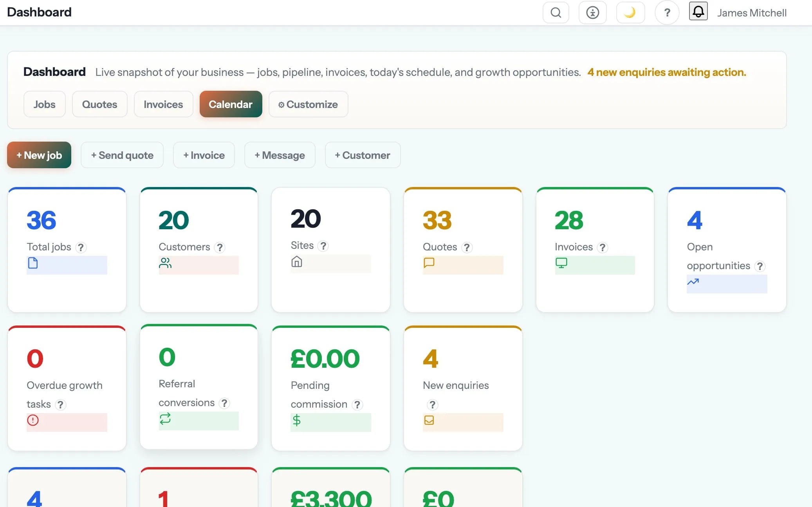Image resolution: width=812 pixels, height=507 pixels.
Task: Click the document icon on Total jobs card
Action: point(33,263)
